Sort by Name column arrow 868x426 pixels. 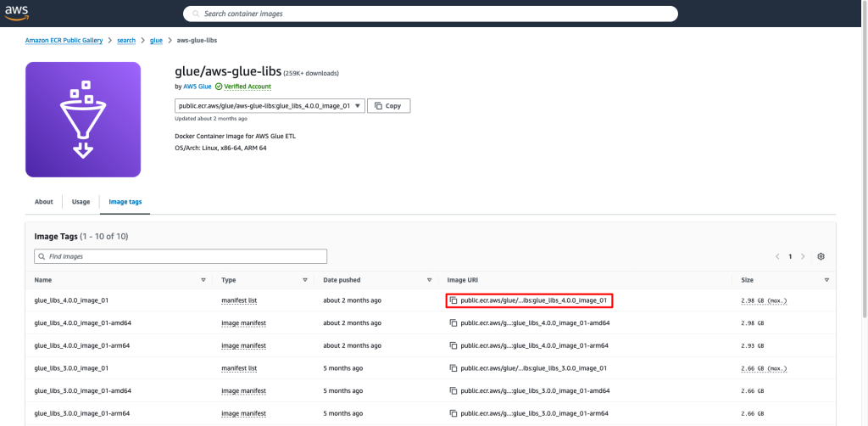pyautogui.click(x=203, y=280)
